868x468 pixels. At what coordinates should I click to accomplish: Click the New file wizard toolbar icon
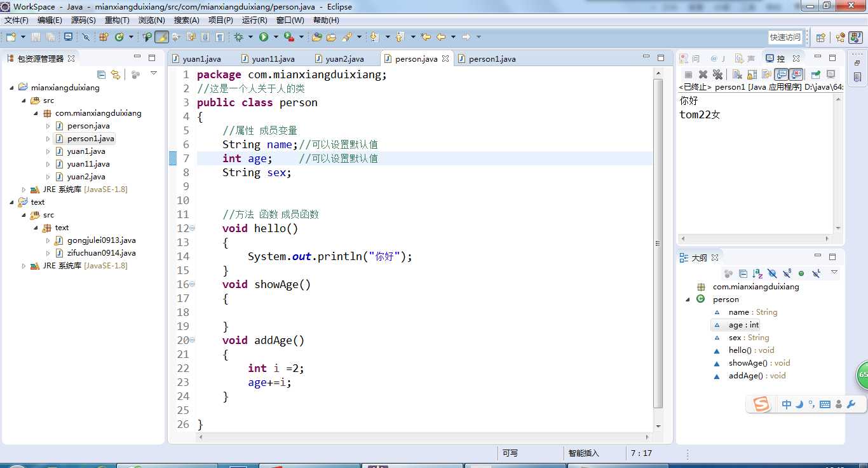coord(11,37)
